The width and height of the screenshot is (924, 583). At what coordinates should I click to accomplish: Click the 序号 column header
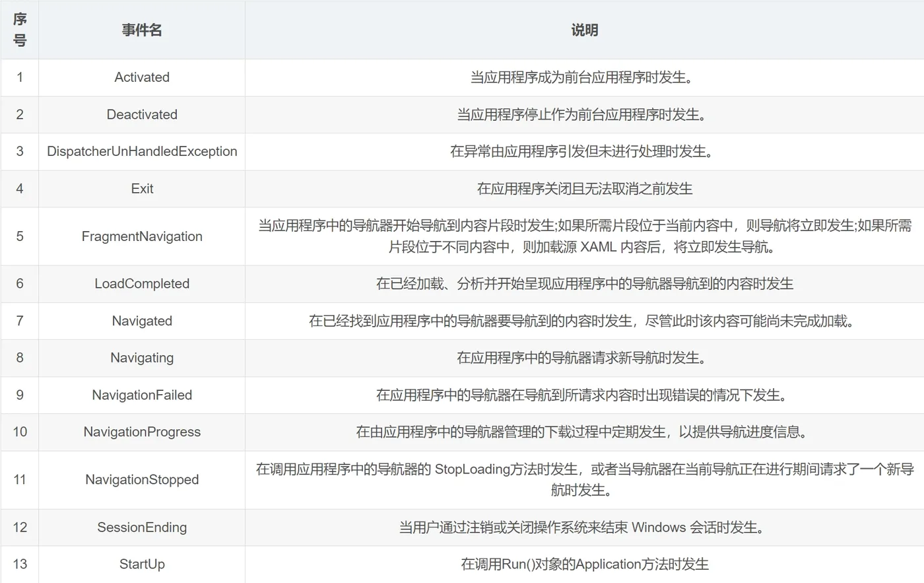(x=20, y=30)
